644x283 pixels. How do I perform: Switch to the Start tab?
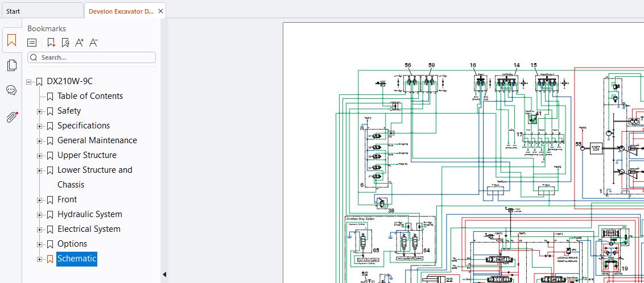pyautogui.click(x=13, y=11)
